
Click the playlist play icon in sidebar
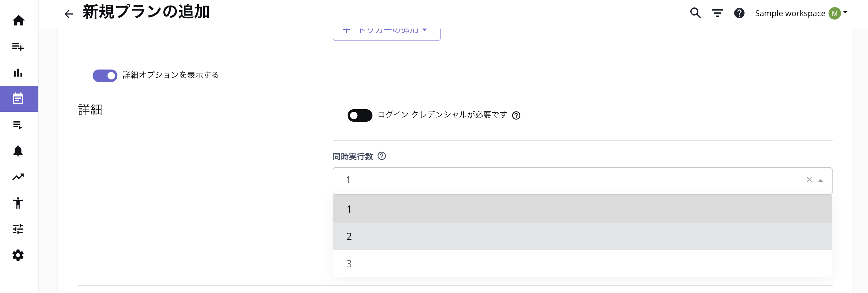coord(18,125)
